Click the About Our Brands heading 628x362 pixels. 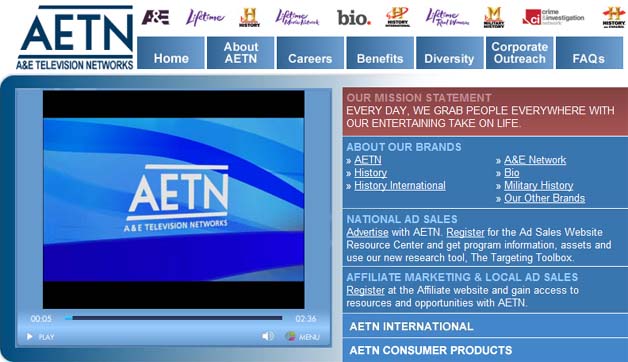pyautogui.click(x=404, y=147)
